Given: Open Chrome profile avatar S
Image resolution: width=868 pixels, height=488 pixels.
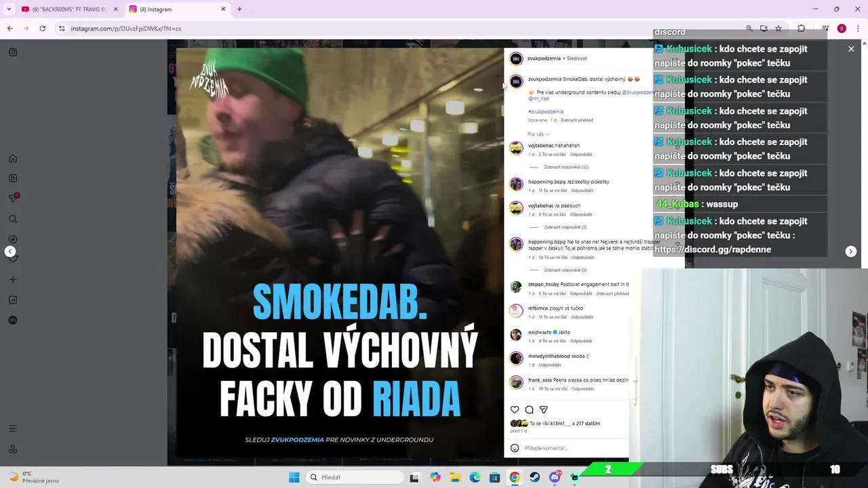Looking at the screenshot, I should coord(842,28).
